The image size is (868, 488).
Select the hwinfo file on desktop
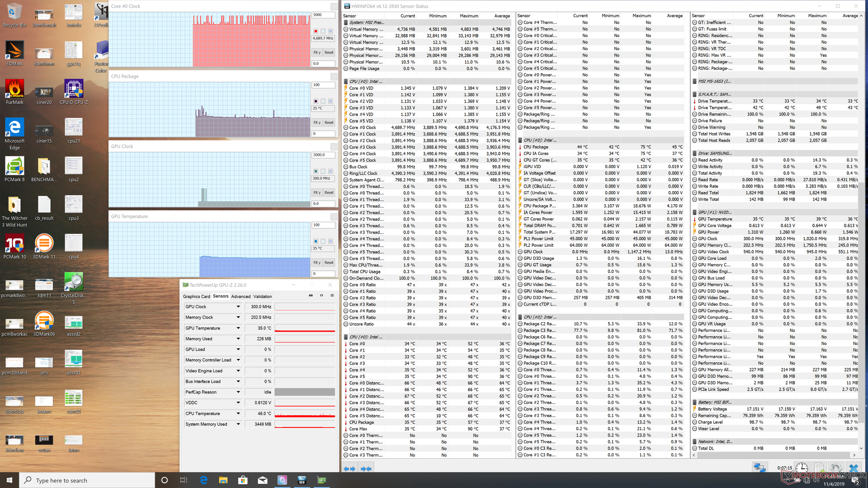click(74, 15)
